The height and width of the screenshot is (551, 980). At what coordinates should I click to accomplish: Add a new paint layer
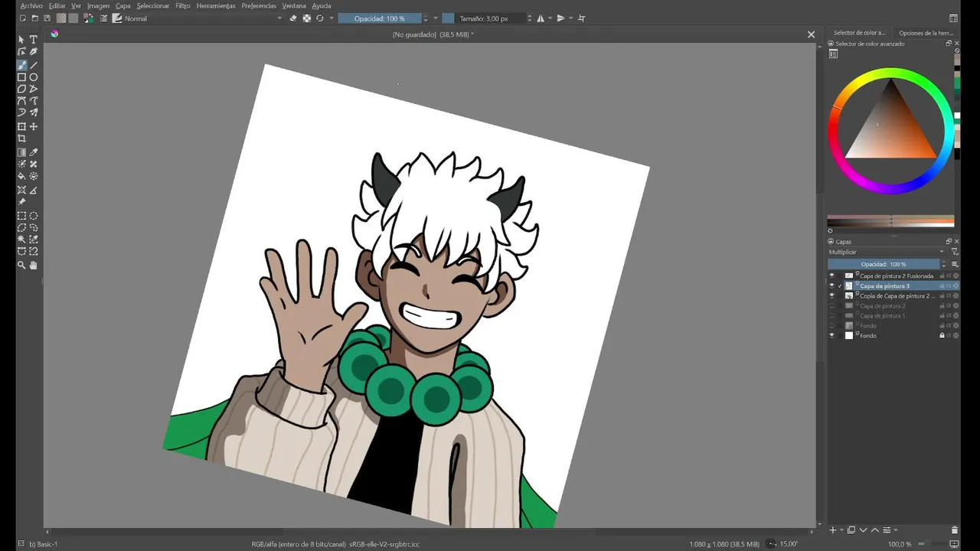click(x=833, y=530)
